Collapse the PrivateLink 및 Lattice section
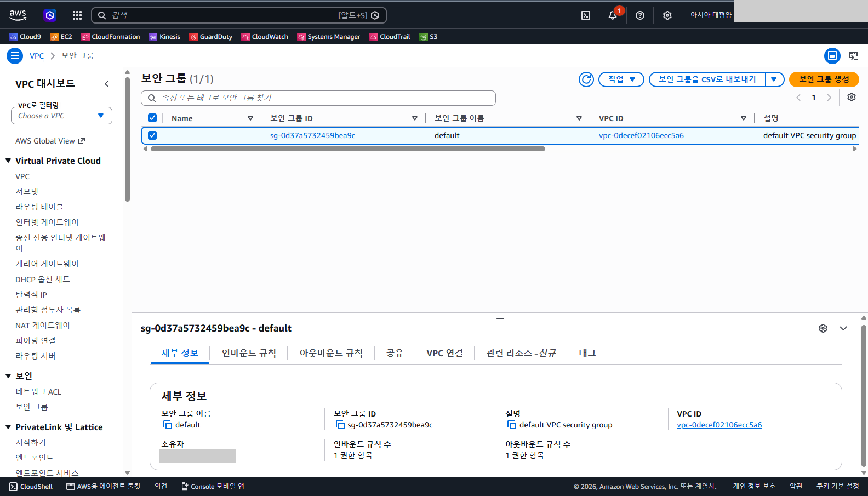The image size is (868, 496). [8, 427]
